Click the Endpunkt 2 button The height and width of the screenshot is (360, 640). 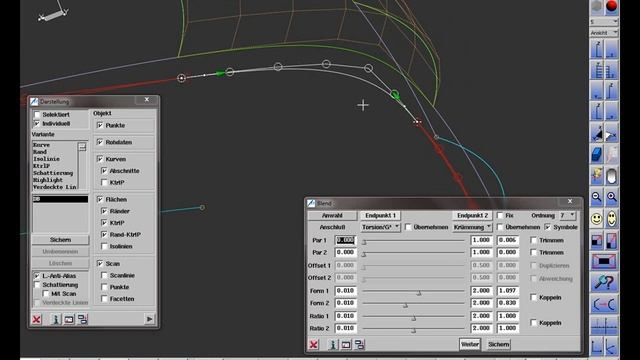[473, 215]
